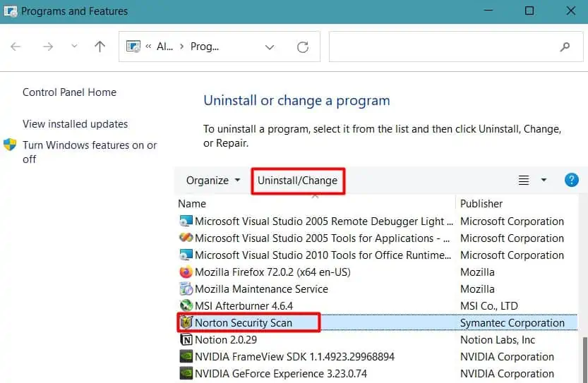The image size is (588, 383).
Task: Open the view options dropdown arrow
Action: (544, 181)
